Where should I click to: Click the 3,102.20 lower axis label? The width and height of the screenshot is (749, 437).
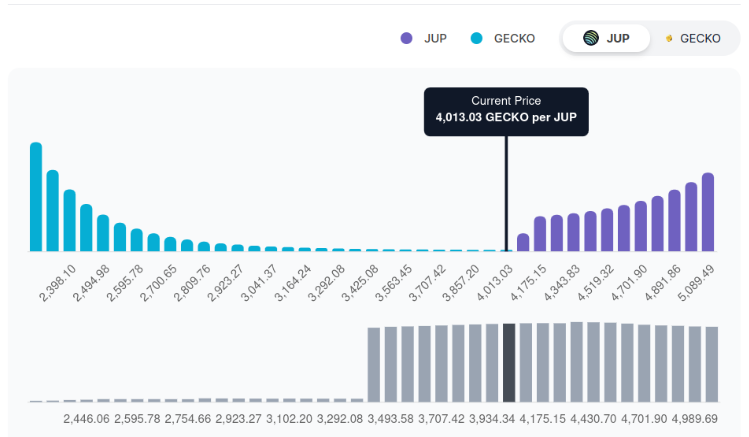tap(289, 419)
